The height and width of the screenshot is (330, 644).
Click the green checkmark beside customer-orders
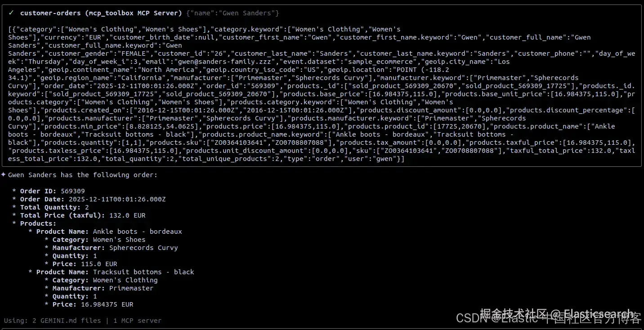click(11, 13)
